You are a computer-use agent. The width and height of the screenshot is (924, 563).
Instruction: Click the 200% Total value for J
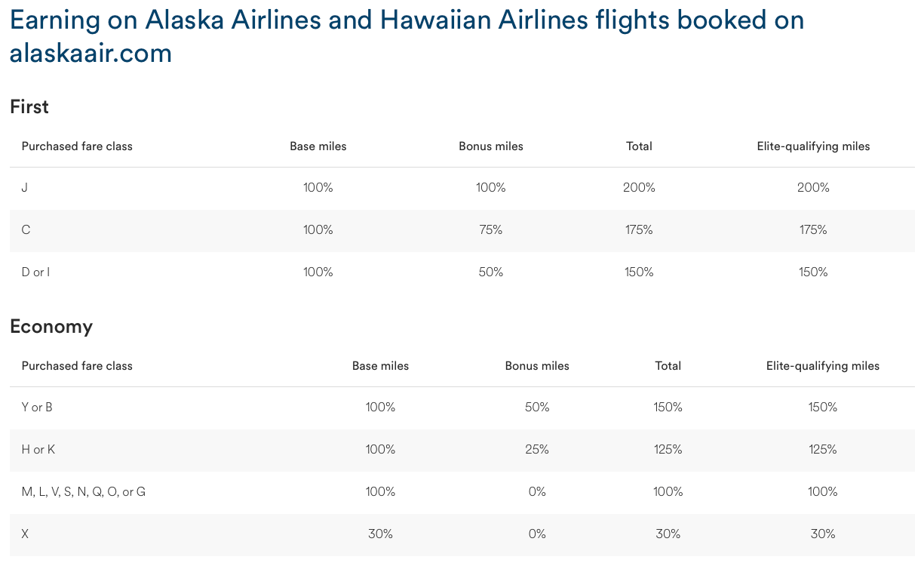(639, 188)
